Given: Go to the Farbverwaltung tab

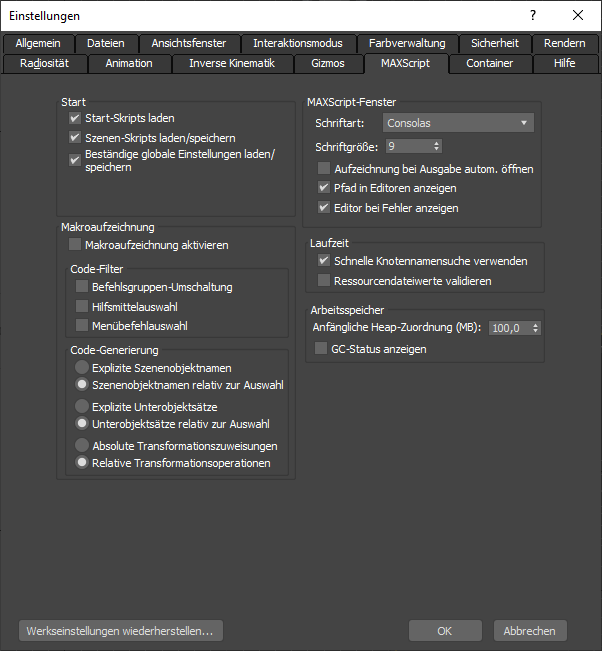Looking at the screenshot, I should pos(406,43).
